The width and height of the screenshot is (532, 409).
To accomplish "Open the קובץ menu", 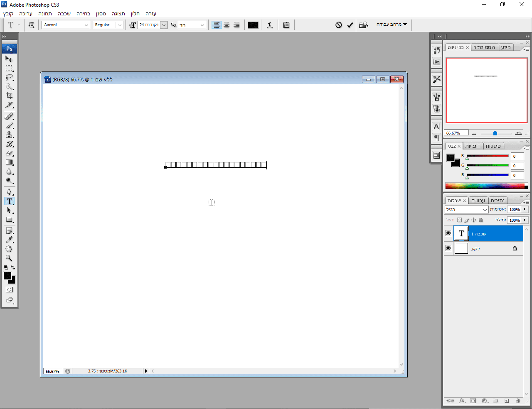I will 8,14.
